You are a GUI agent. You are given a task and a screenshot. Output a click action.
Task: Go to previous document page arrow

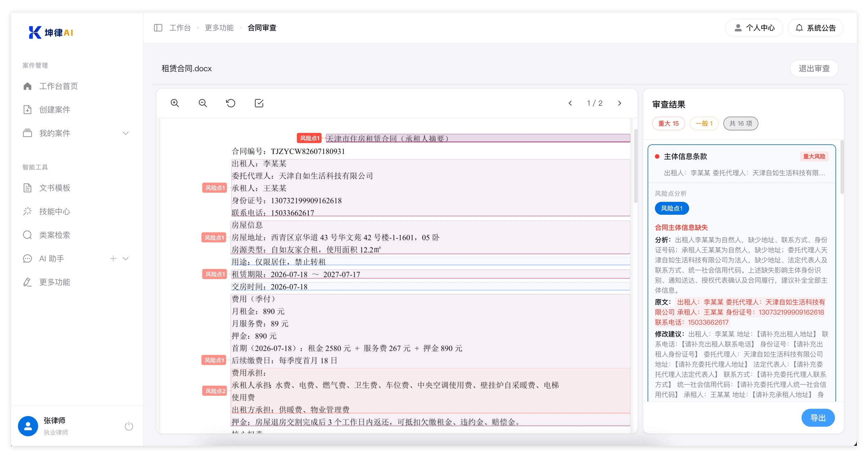point(570,103)
